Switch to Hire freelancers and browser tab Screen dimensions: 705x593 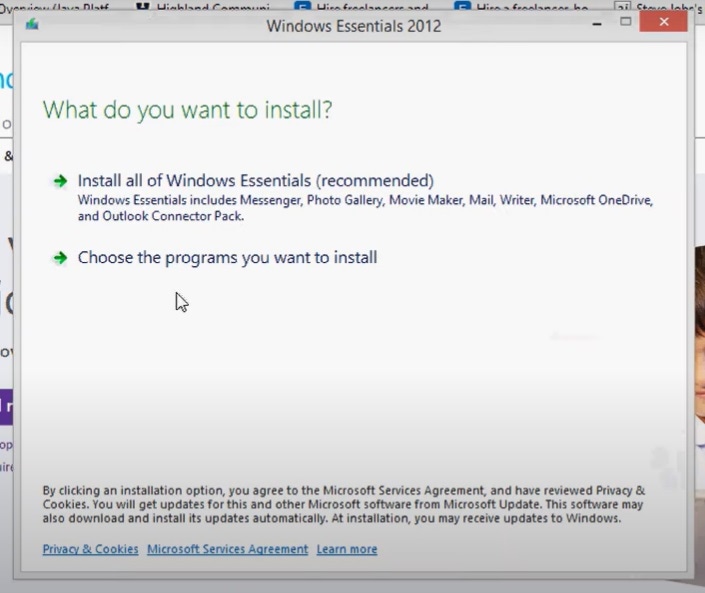(361, 6)
